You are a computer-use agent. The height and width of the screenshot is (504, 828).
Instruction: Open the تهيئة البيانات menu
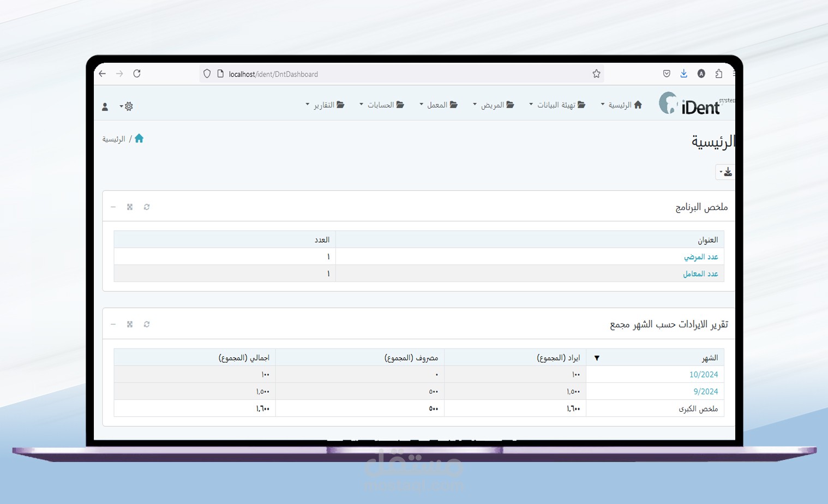point(557,105)
